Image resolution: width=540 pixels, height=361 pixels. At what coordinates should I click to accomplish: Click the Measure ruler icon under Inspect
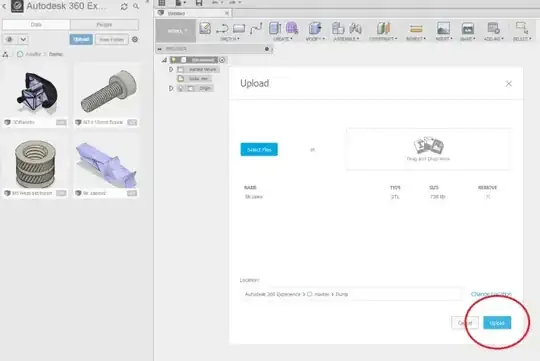coord(416,29)
